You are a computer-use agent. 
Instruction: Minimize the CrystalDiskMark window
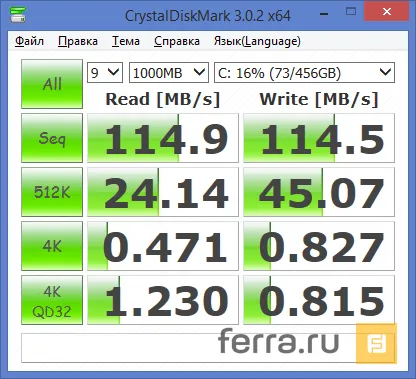(x=324, y=13)
